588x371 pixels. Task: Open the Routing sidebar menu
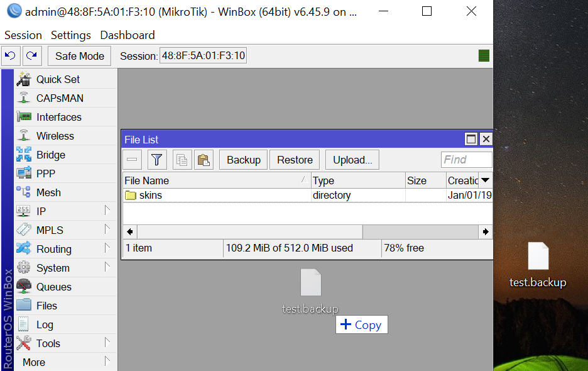pos(65,249)
